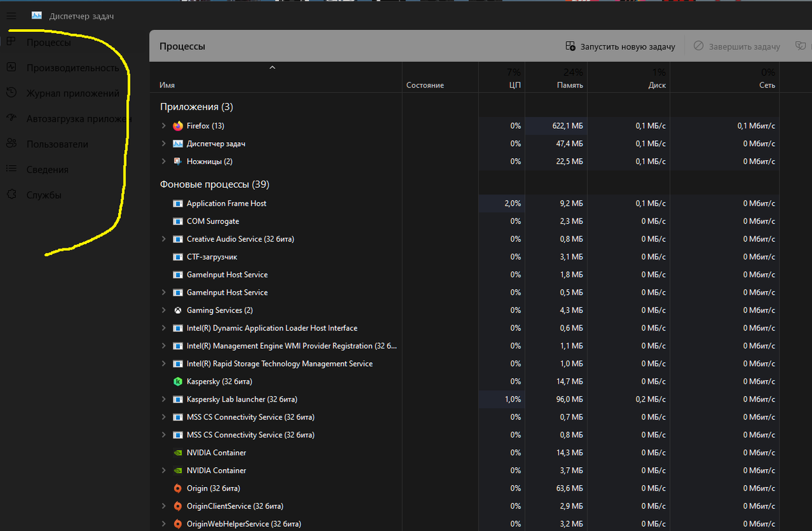812x531 pixels.
Task: Expand Intel(R) Management Engine WMI Provider entry
Action: (x=163, y=346)
